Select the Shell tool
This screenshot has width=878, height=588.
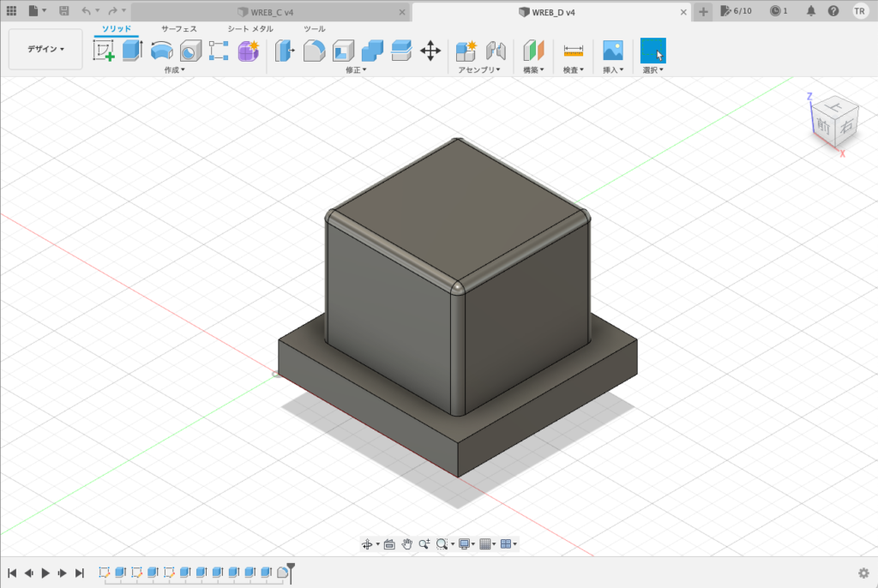pyautogui.click(x=343, y=51)
